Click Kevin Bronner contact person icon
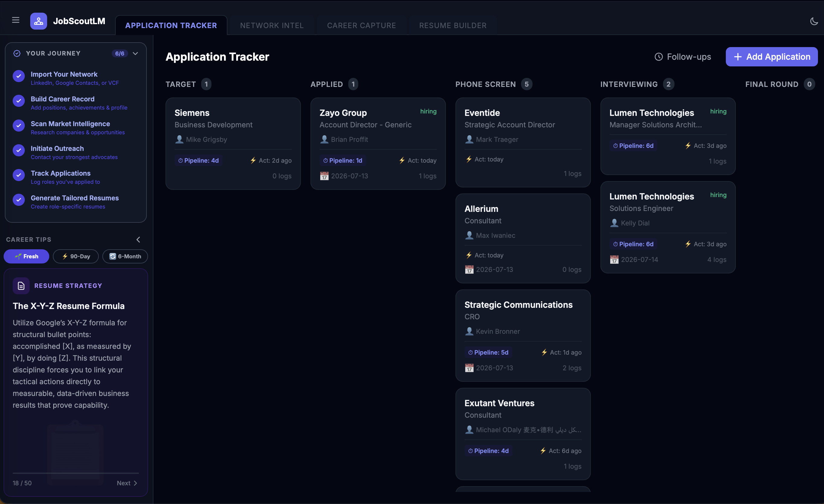 (469, 331)
